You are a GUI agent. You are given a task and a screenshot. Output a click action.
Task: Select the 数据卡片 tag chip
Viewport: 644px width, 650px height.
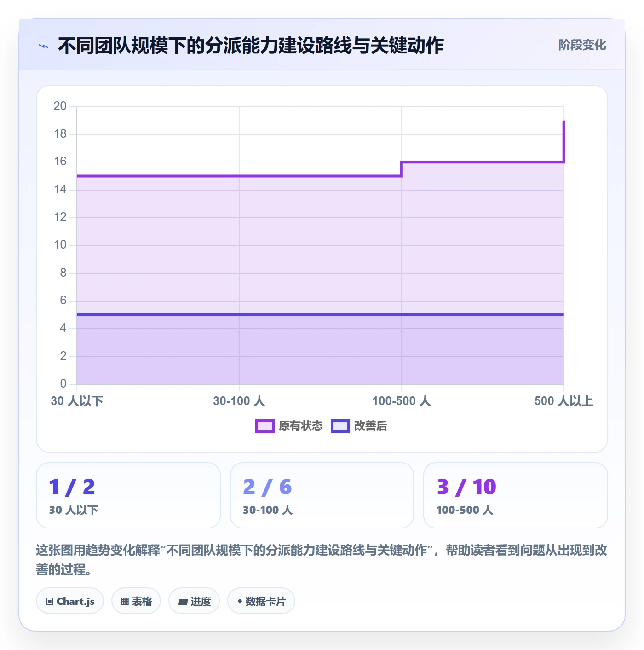tap(261, 601)
